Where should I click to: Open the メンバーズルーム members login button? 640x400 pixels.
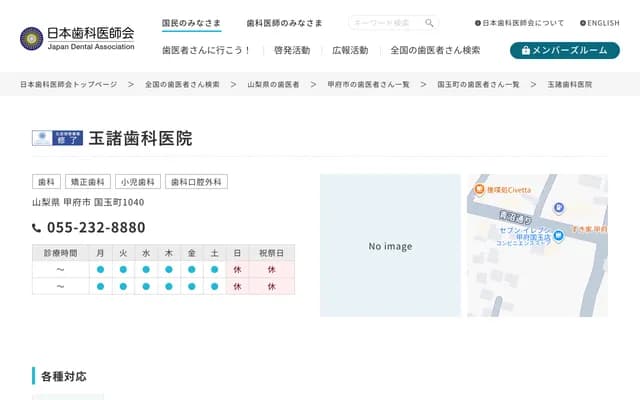(564, 50)
